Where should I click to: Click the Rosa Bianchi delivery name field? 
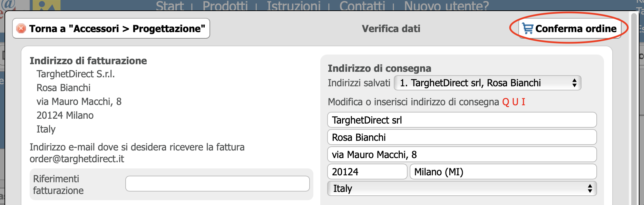tap(462, 137)
